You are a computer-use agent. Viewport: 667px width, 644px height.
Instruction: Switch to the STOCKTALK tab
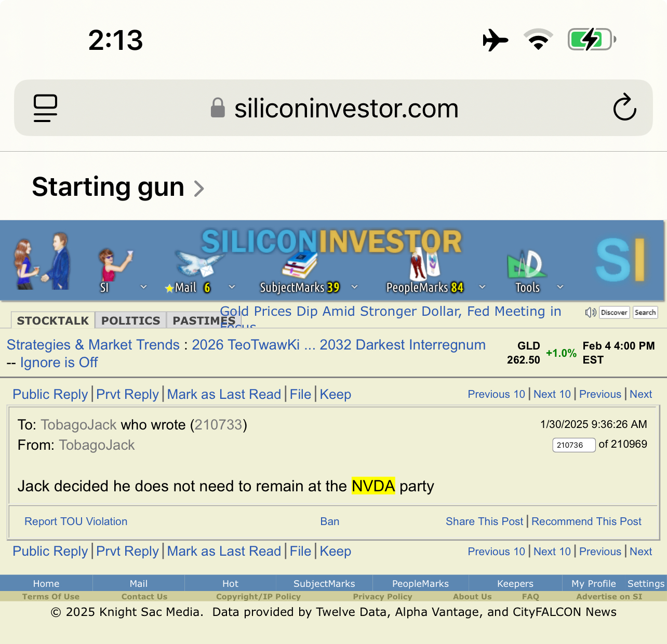[x=53, y=320]
